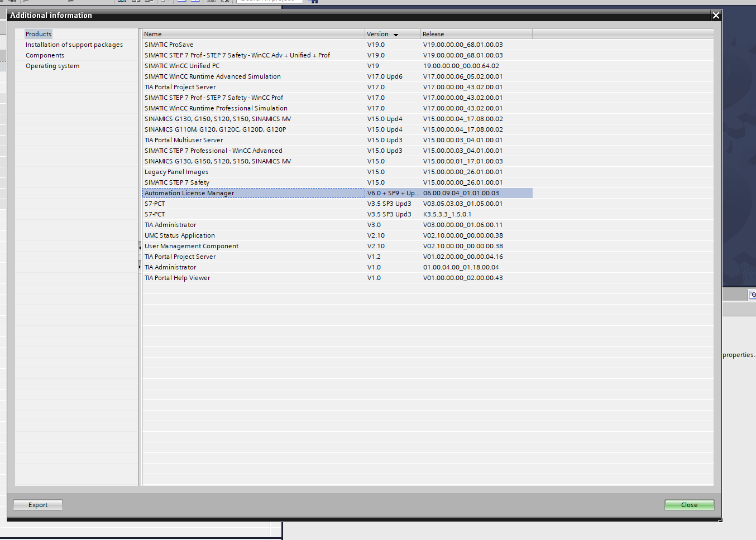Select the Legacy Panel Images row
The width and height of the screenshot is (756, 540).
337,172
